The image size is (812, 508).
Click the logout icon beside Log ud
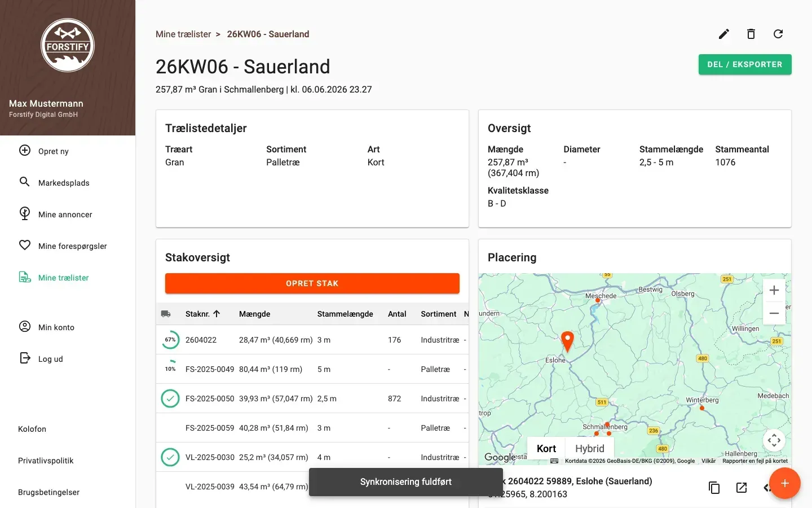[x=25, y=358]
